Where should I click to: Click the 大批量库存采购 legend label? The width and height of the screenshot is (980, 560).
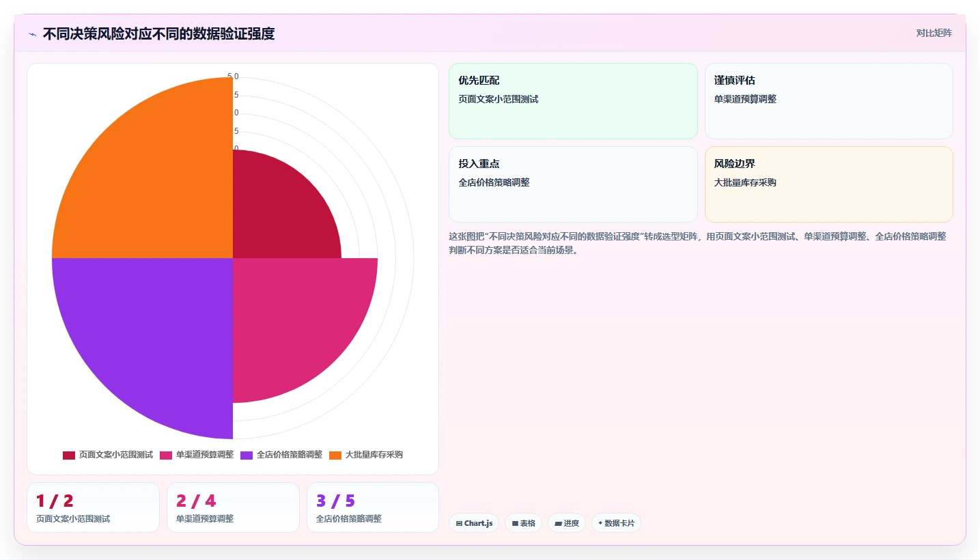tap(374, 455)
